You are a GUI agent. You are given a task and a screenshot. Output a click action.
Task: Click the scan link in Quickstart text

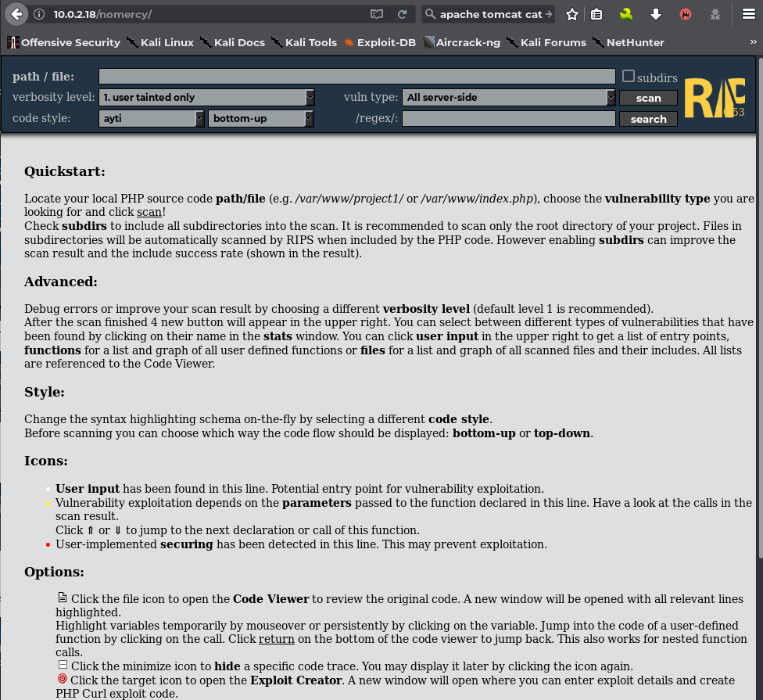click(149, 212)
